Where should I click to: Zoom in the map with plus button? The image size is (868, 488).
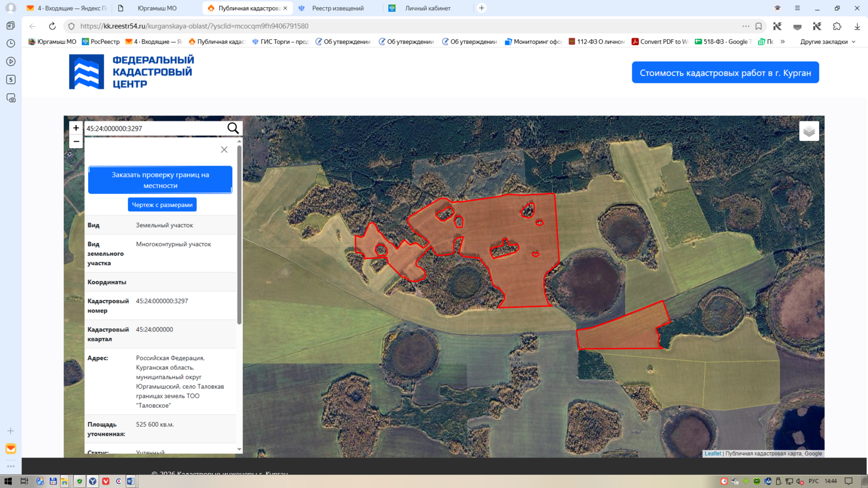click(x=76, y=128)
